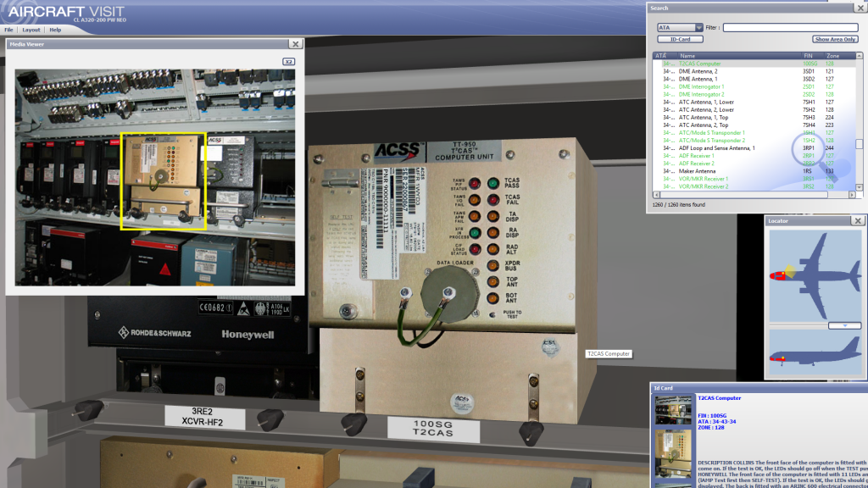Viewport: 868px width, 488px height.
Task: Click the aircraft top view in Locator
Action: point(815,275)
